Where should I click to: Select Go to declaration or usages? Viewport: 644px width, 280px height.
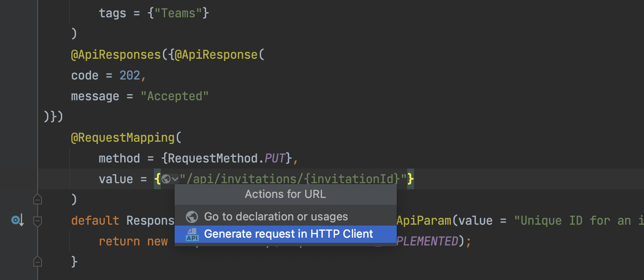pos(286,216)
